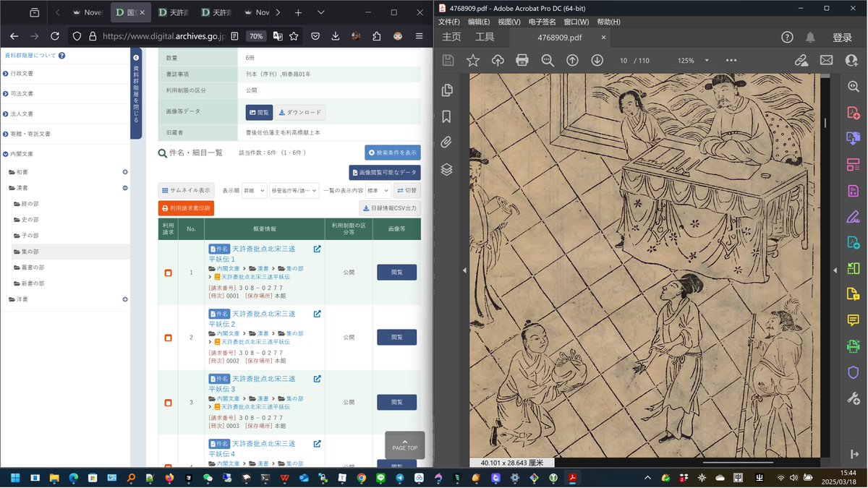The image size is (868, 488).
Task: Open Firefox reader view icon
Action: (234, 36)
